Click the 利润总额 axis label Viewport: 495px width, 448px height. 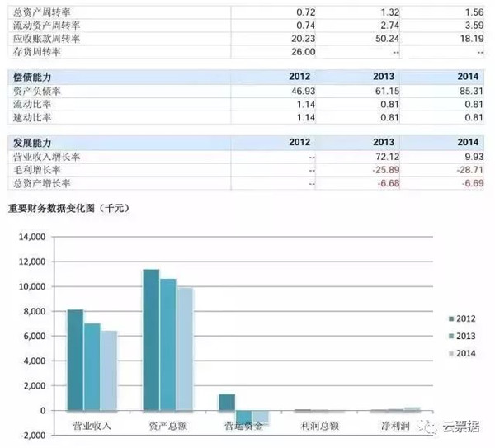(319, 426)
